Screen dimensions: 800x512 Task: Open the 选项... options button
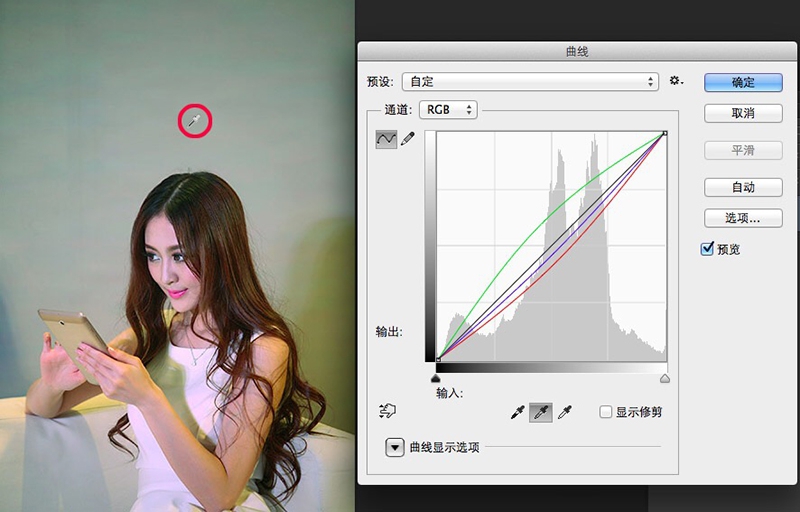point(743,217)
